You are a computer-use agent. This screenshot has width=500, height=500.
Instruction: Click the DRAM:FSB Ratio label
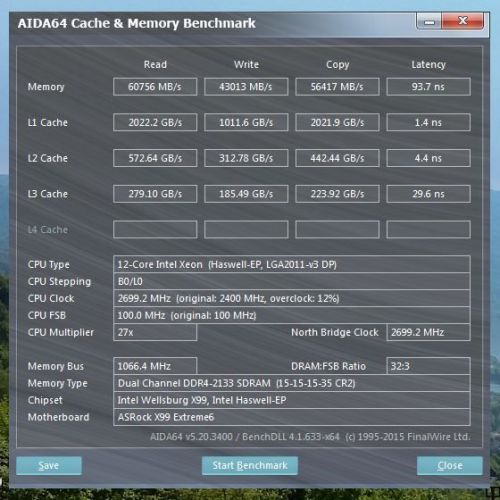tap(328, 366)
